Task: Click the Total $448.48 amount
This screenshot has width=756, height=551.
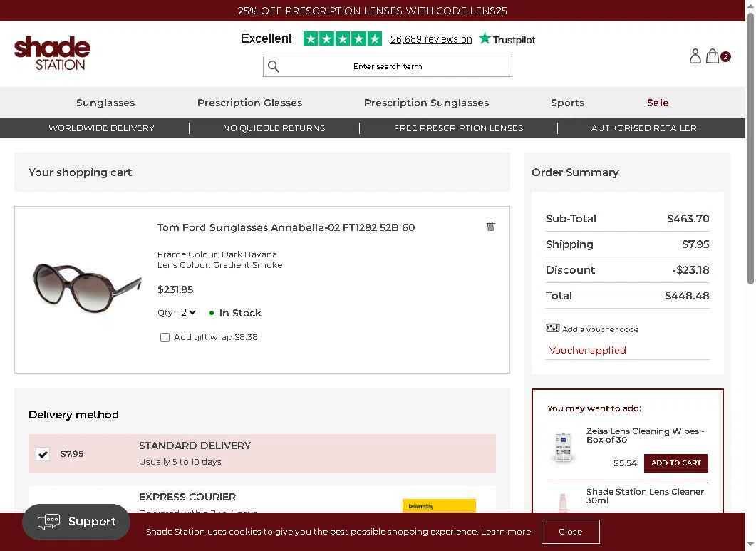Action: pos(687,296)
